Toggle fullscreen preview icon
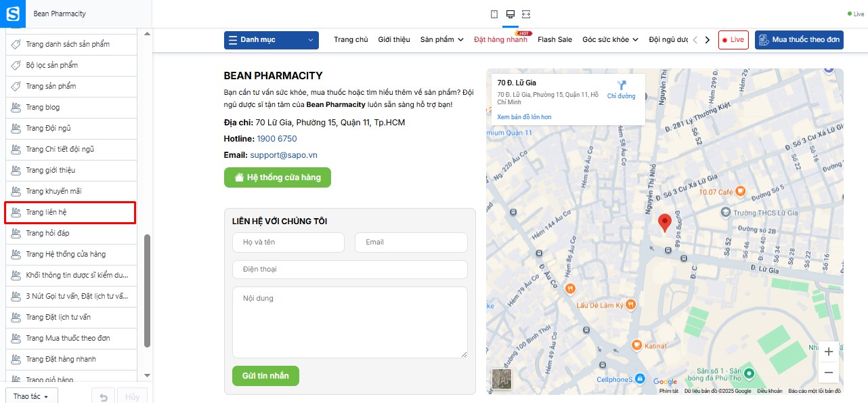The image size is (868, 403). [x=526, y=14]
